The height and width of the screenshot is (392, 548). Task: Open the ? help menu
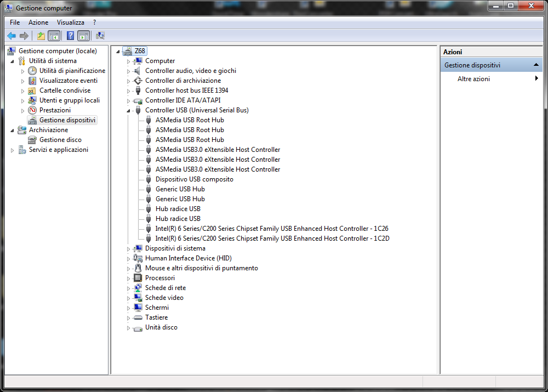point(94,22)
